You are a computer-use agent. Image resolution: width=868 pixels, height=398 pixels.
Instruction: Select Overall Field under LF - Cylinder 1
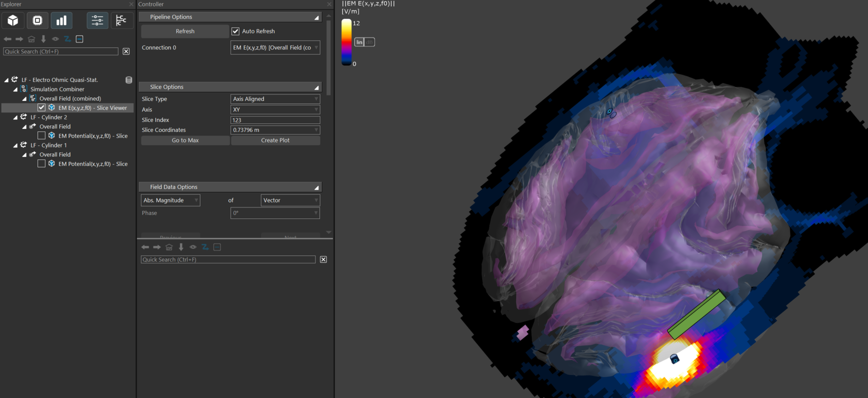55,154
